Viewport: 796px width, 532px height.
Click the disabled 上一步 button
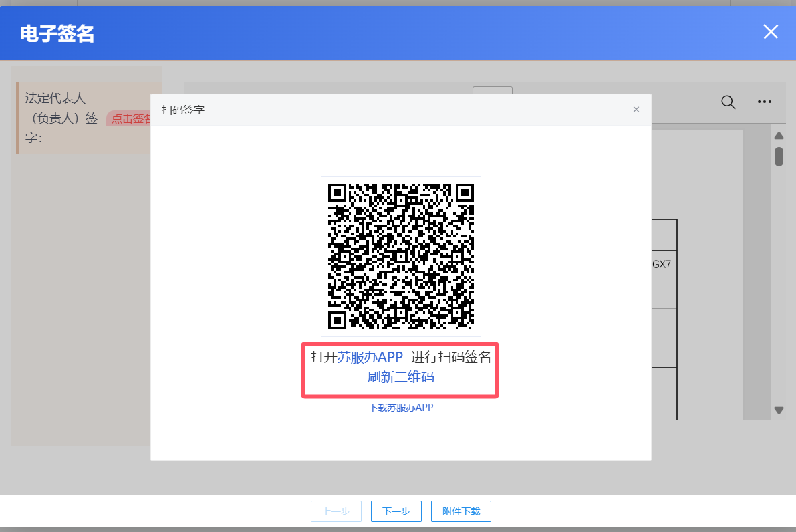[x=336, y=511]
